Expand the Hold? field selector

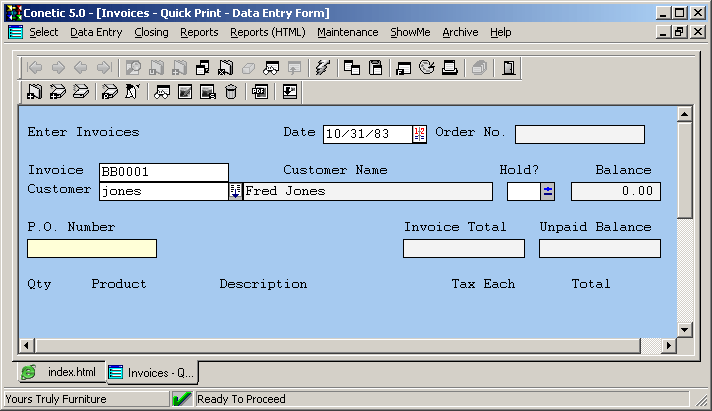pos(548,191)
